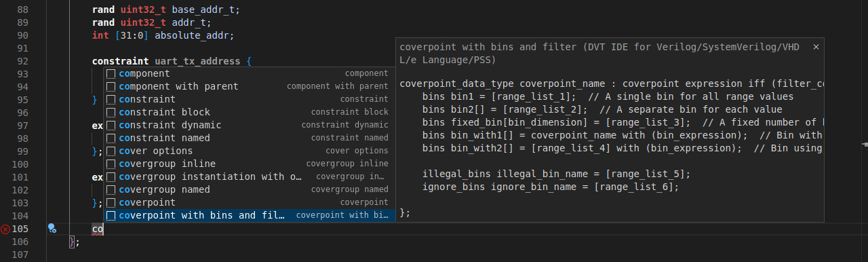This screenshot has height=262, width=868.
Task: Click the 'bins bin2[] = [range_list_2]' doc line
Action: (x=602, y=109)
